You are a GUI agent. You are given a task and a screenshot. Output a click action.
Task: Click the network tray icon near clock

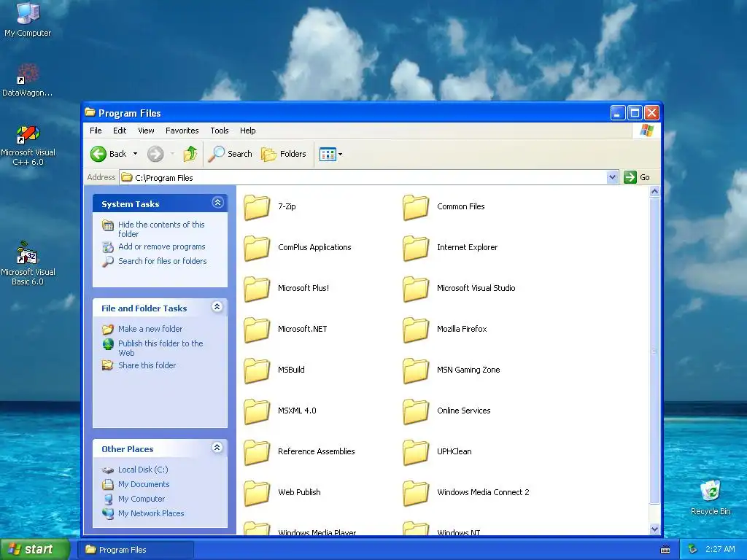click(x=692, y=550)
